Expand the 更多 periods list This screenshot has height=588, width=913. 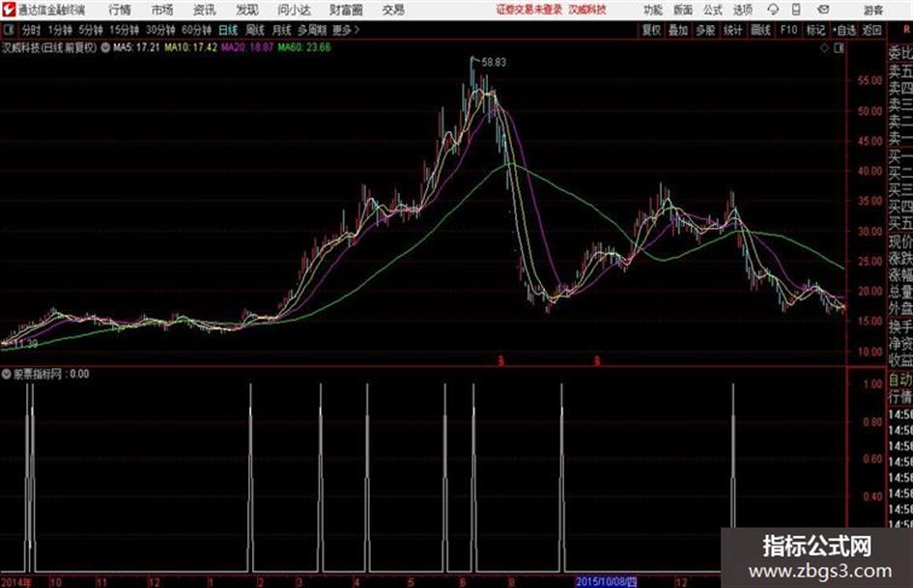point(346,30)
